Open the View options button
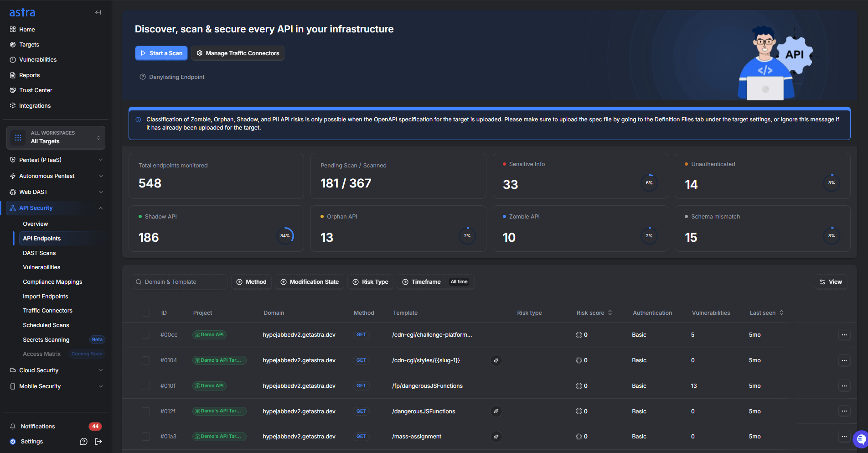This screenshot has width=868, height=453. coord(831,282)
